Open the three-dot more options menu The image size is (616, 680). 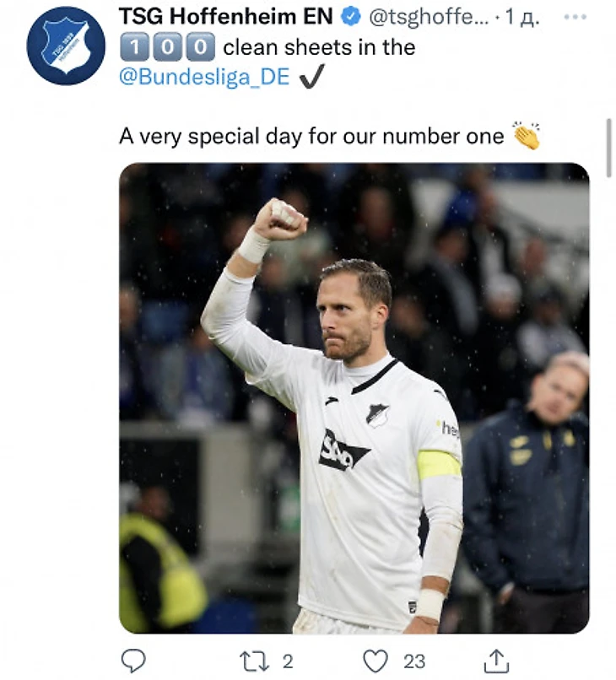[575, 18]
